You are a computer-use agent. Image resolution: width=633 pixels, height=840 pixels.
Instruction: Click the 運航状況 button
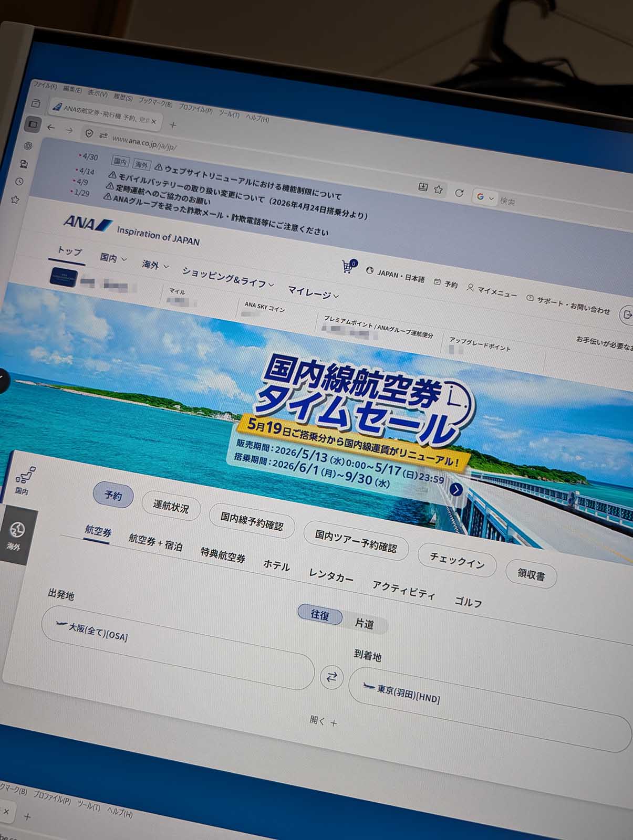(171, 506)
